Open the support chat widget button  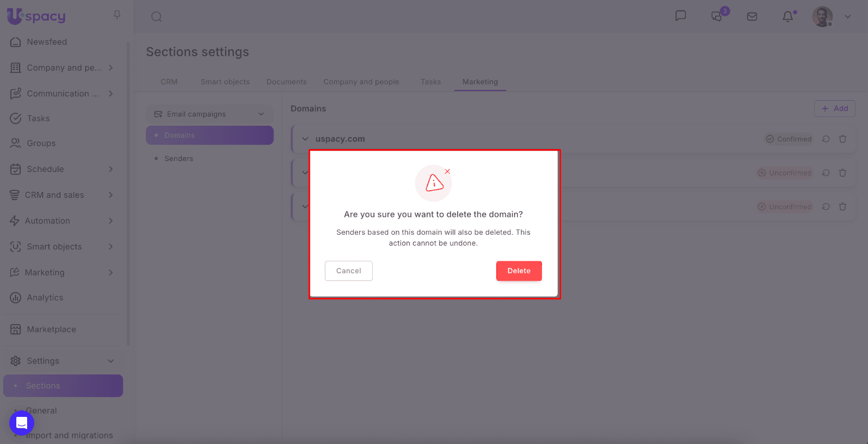[22, 423]
